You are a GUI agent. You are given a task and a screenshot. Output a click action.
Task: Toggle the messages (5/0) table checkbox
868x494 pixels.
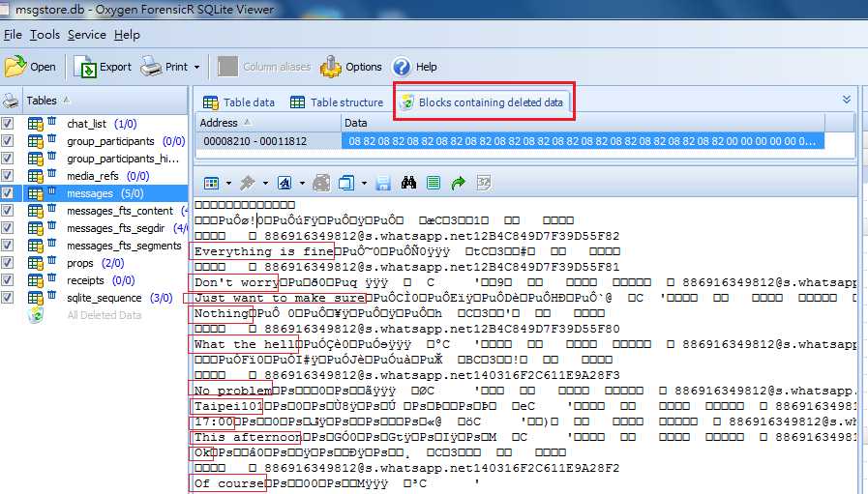click(7, 193)
